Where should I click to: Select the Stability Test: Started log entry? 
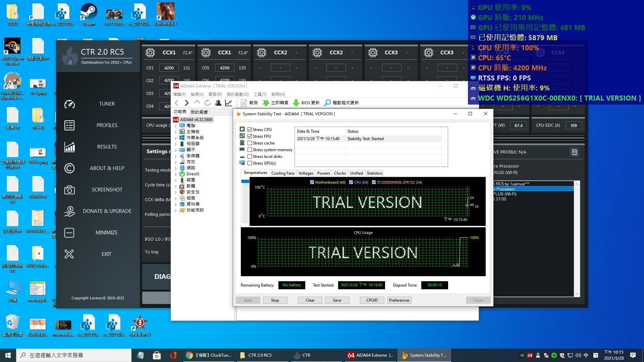(365, 138)
